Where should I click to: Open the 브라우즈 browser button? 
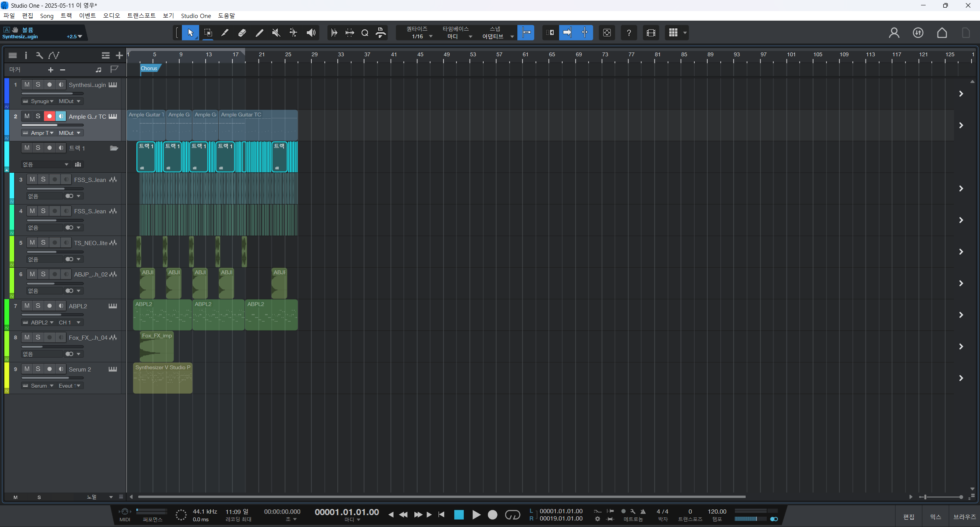pyautogui.click(x=965, y=517)
